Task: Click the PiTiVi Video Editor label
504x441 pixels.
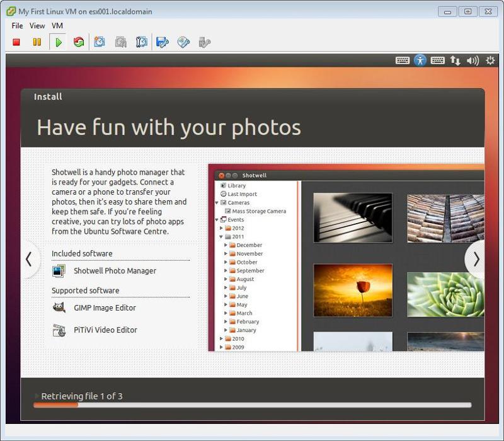Action: click(x=105, y=330)
